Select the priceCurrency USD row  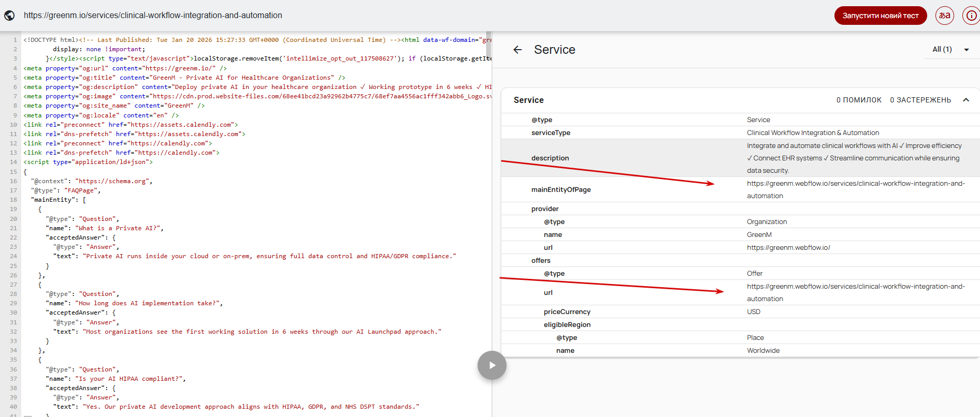(567, 311)
